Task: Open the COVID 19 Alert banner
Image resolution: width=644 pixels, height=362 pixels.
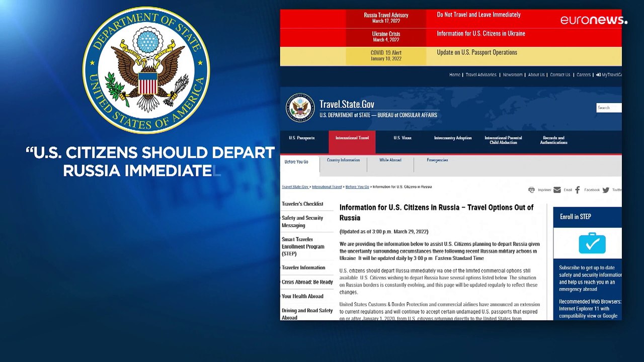Action: point(386,55)
